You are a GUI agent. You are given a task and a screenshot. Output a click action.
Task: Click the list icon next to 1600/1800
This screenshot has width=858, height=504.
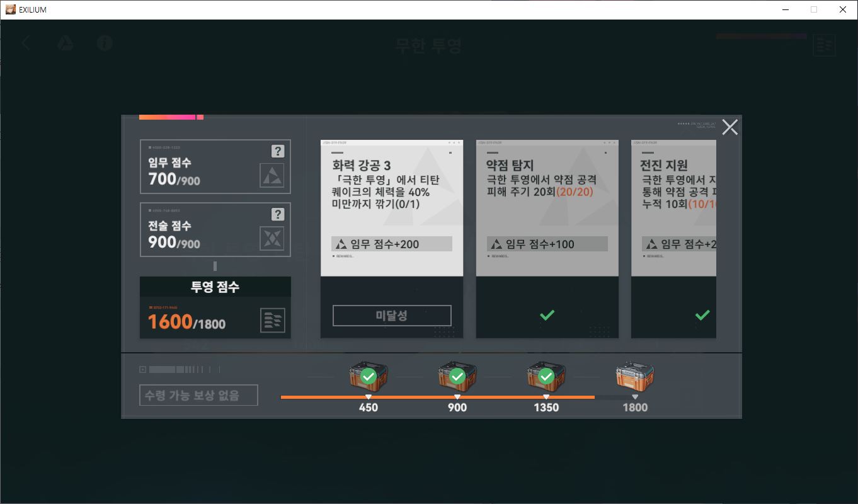click(273, 321)
